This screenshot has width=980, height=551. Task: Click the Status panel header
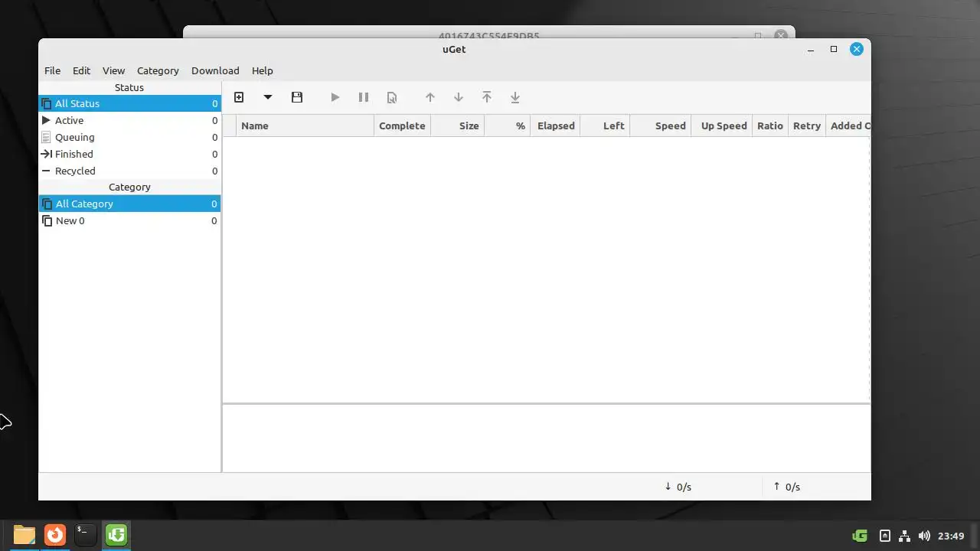click(129, 87)
